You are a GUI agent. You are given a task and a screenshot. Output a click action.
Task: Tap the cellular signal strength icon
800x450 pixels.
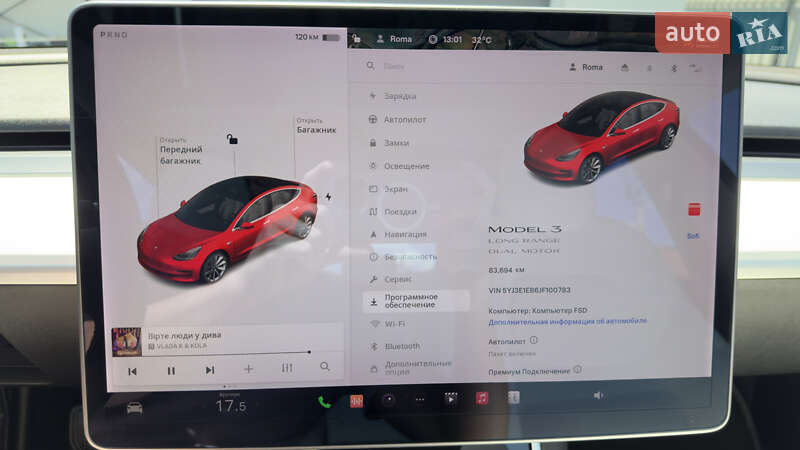[695, 68]
